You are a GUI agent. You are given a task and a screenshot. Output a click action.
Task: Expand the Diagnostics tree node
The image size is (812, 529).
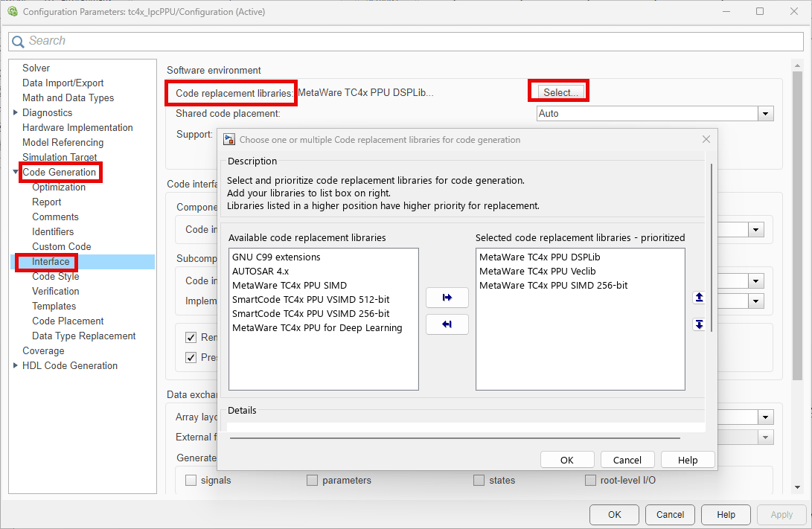16,112
